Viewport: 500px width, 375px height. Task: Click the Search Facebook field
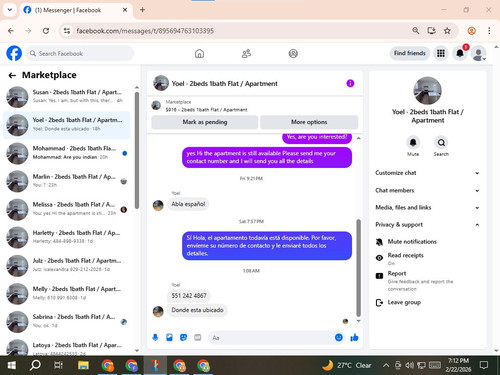point(79,53)
